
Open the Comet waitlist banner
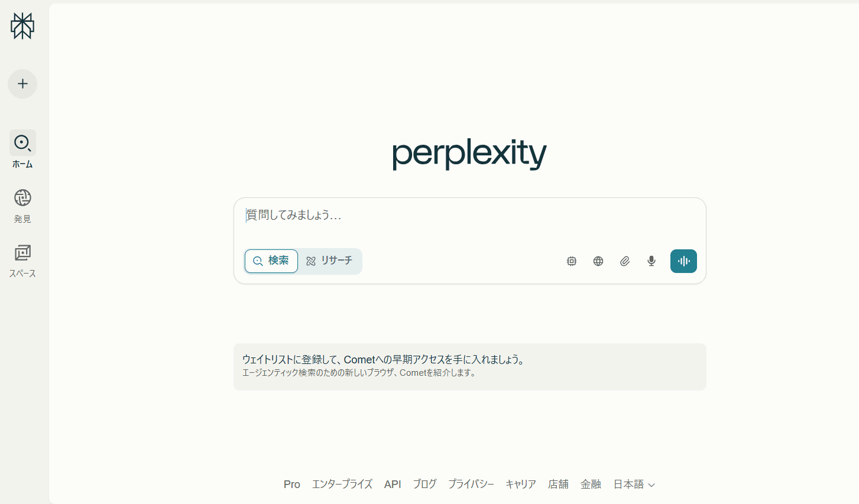click(469, 366)
